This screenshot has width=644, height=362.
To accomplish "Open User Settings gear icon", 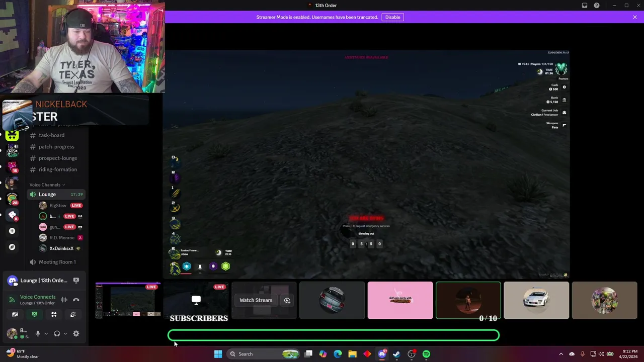I will click(76, 333).
